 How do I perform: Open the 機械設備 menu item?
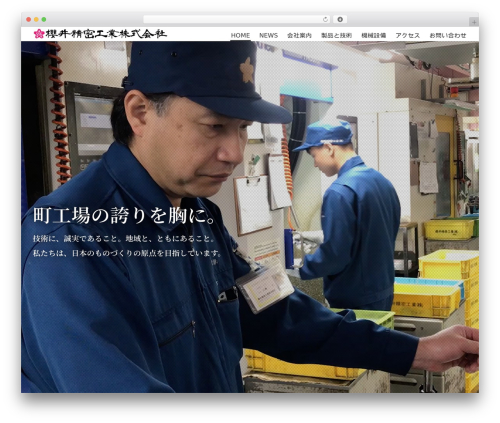[x=374, y=35]
